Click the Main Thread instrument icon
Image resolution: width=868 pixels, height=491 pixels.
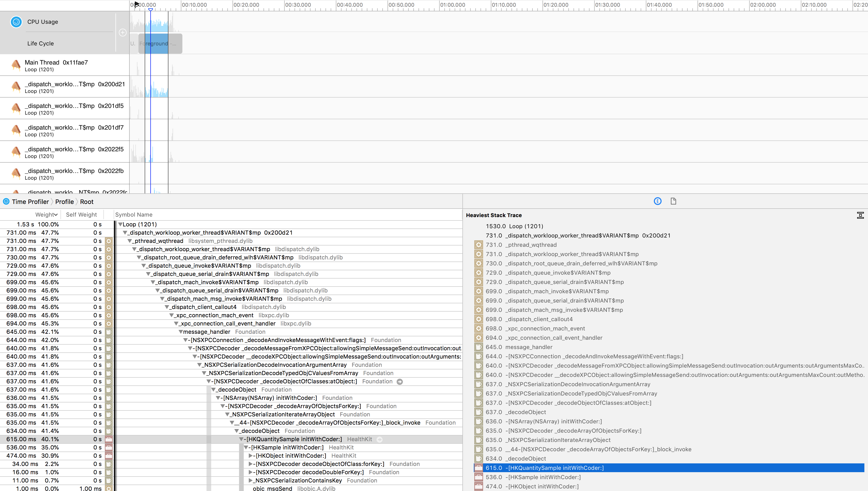tap(16, 65)
